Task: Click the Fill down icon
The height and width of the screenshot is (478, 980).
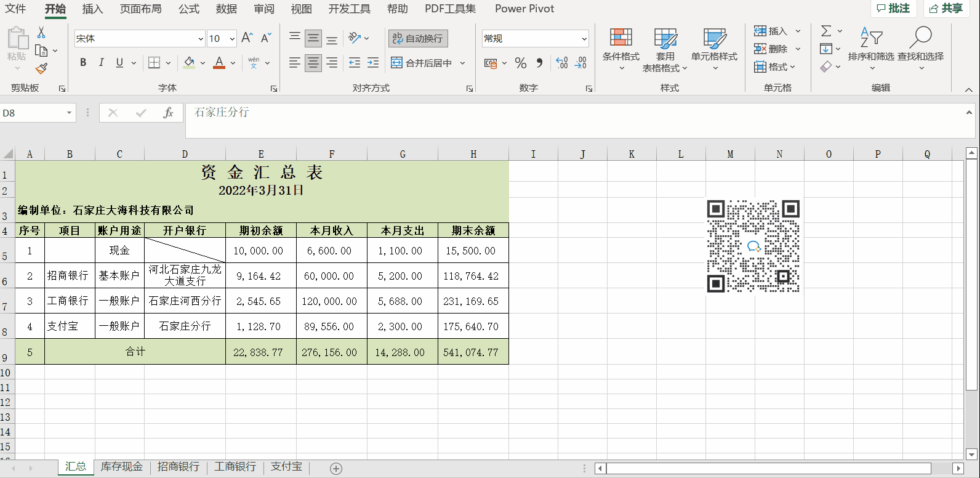Action: pos(826,49)
